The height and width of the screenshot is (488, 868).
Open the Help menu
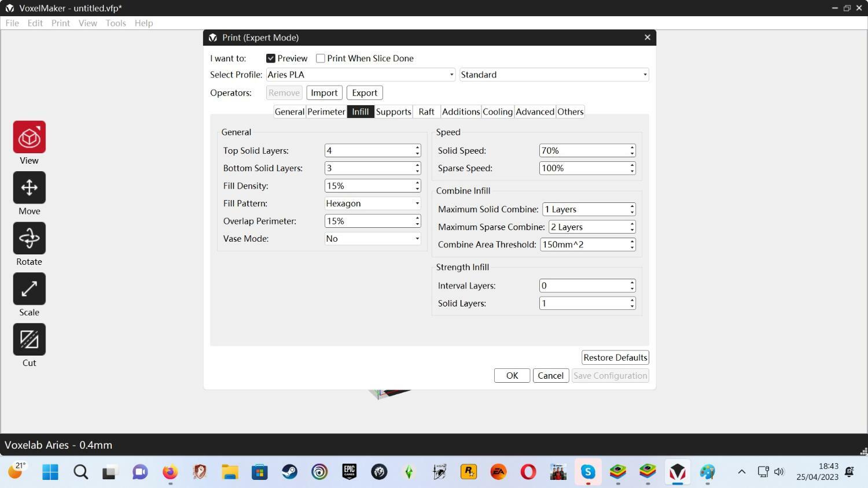pyautogui.click(x=144, y=23)
